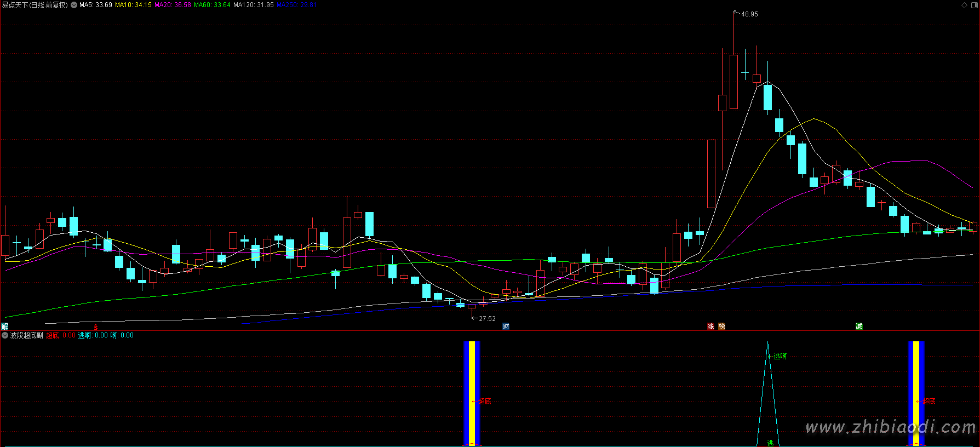Expand the 波段超底副 indicator dropdown arrow
Image resolution: width=980 pixels, height=447 pixels.
click(5, 335)
